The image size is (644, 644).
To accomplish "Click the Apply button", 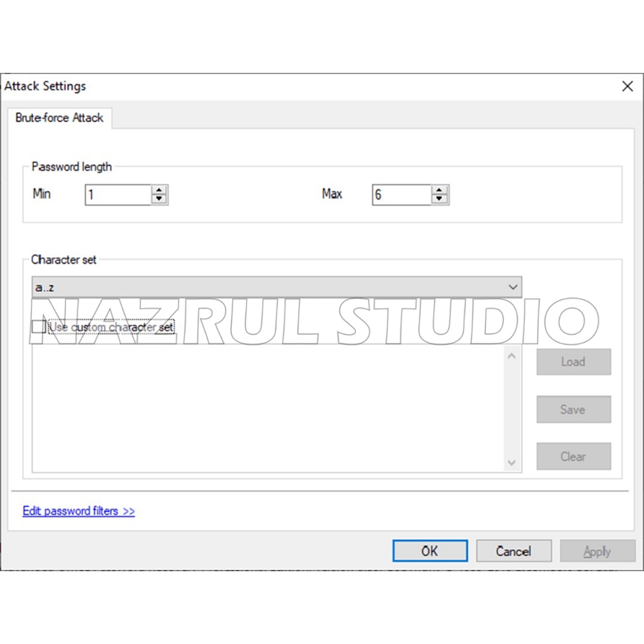I will click(597, 551).
